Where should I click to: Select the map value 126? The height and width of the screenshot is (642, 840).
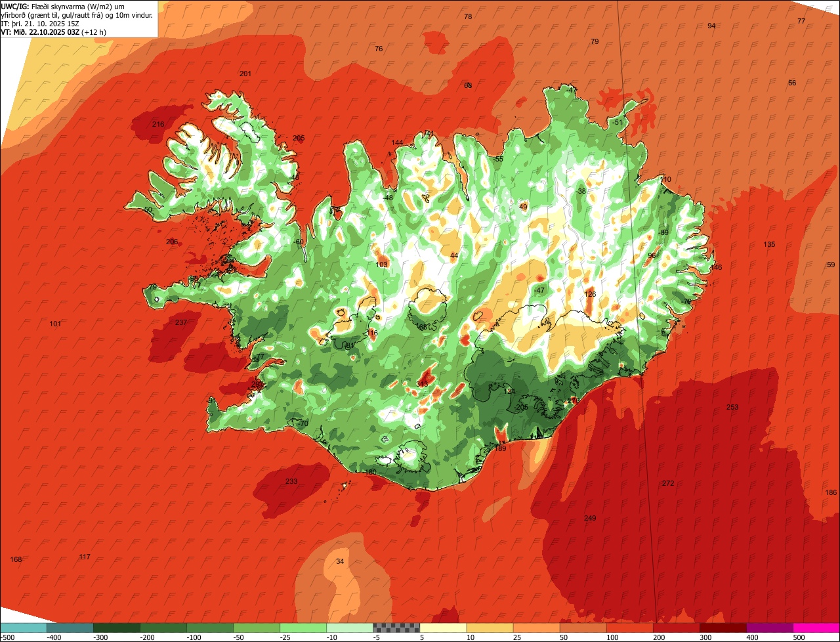(590, 294)
